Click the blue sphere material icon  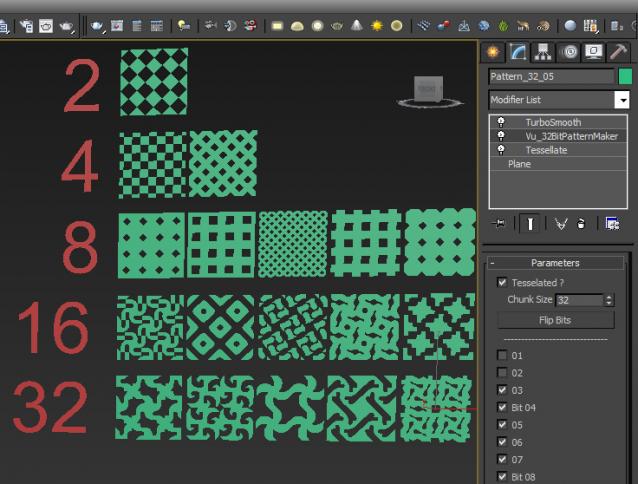[x=570, y=26]
